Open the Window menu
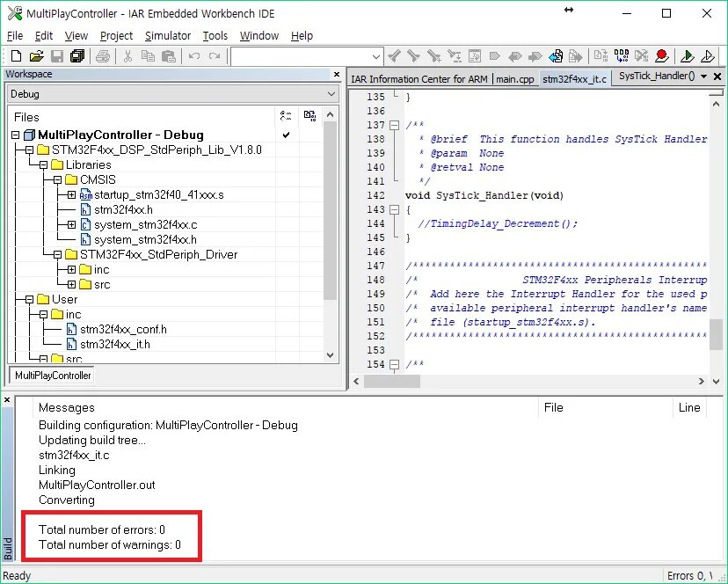Image resolution: width=728 pixels, height=584 pixels. click(259, 36)
